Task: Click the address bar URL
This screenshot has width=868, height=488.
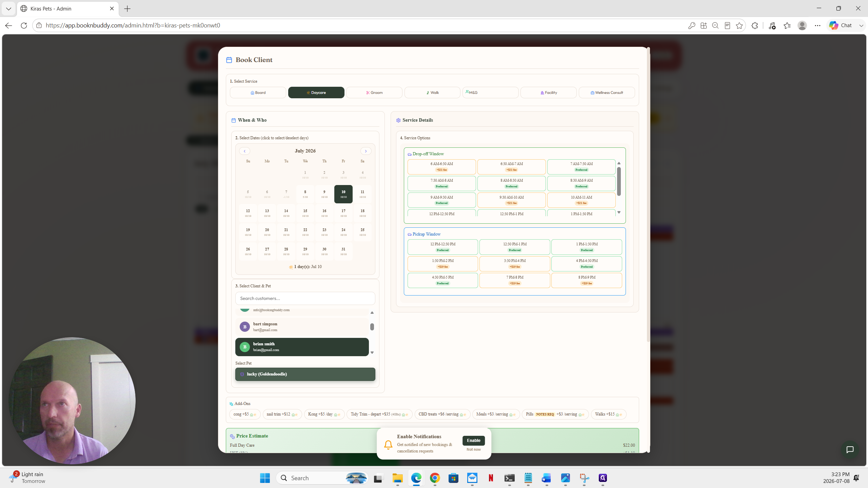Action: (133, 25)
